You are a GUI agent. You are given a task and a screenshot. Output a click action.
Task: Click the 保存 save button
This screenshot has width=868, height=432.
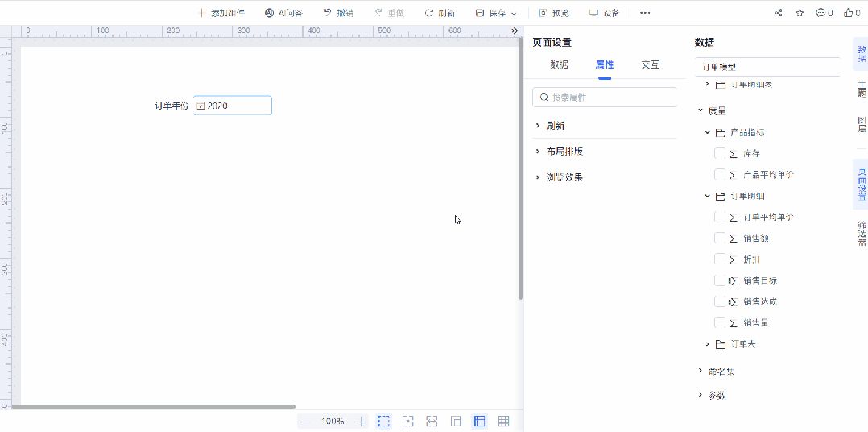coord(491,13)
